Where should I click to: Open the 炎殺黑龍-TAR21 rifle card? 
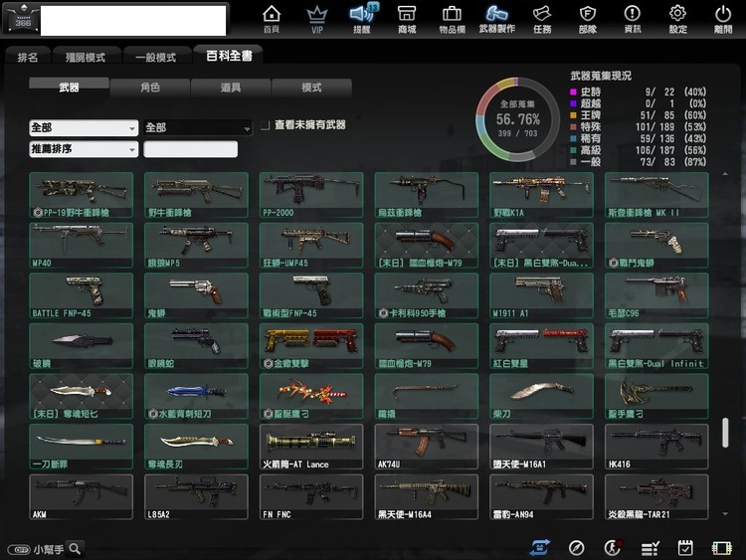tap(656, 496)
